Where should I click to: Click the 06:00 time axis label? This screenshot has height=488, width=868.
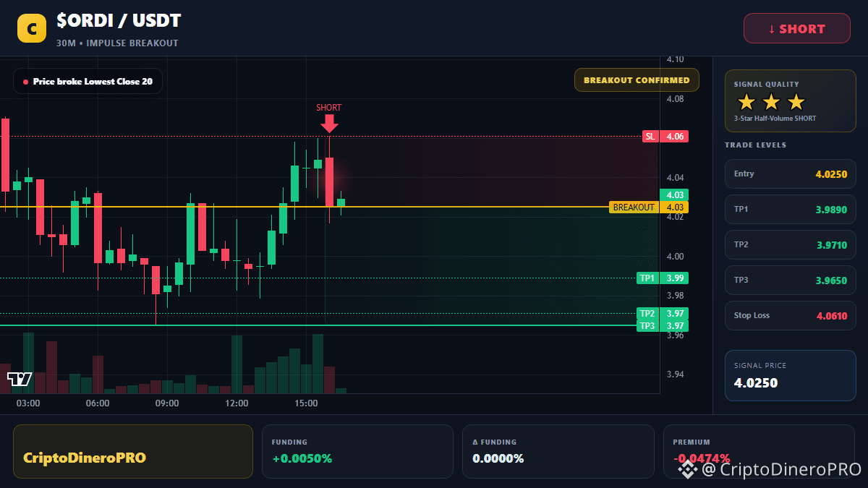[x=98, y=403]
